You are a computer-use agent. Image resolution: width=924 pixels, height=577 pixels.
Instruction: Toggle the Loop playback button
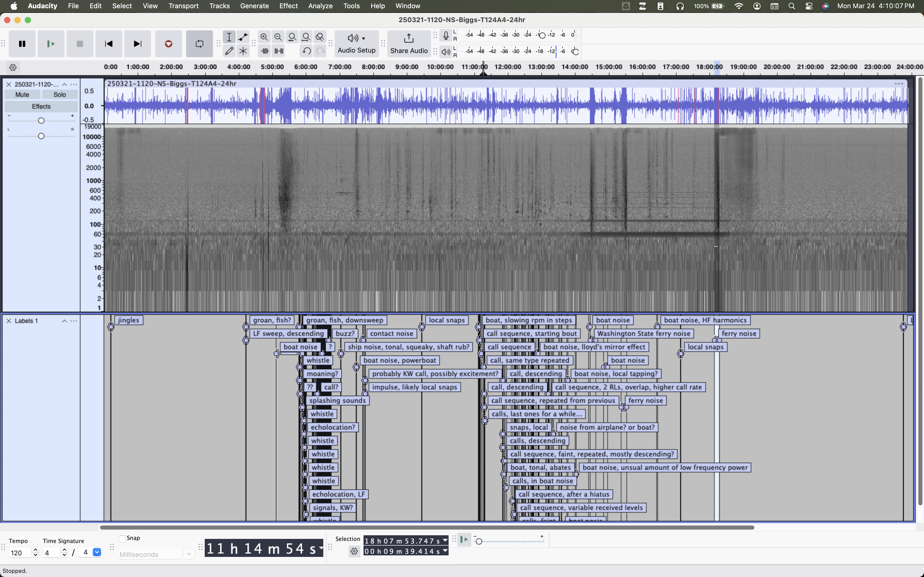click(x=199, y=44)
